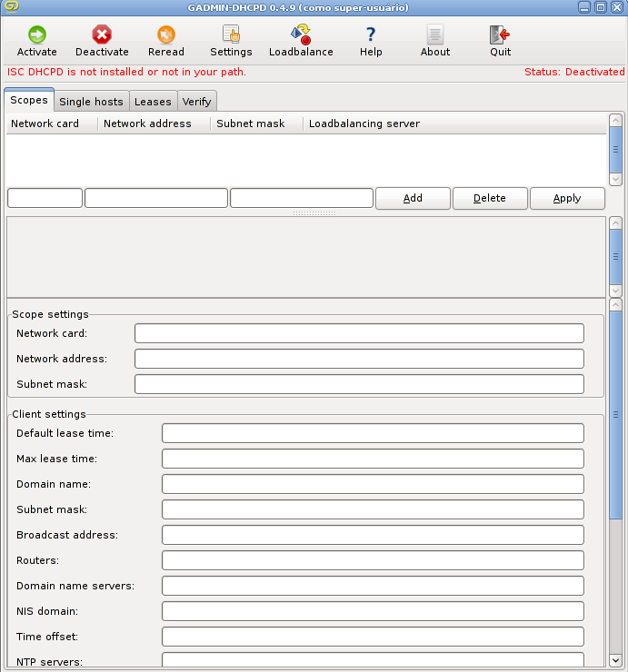Close the GADMIN-DHCPD window

click(x=617, y=7)
